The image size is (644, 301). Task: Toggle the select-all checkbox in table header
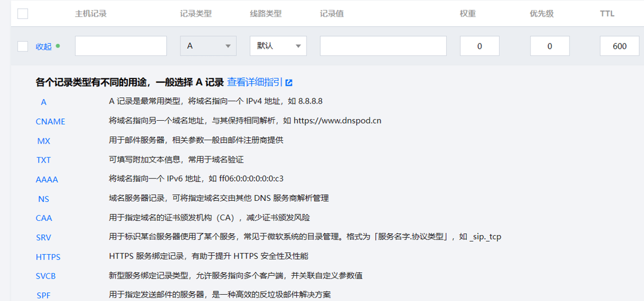click(x=22, y=14)
